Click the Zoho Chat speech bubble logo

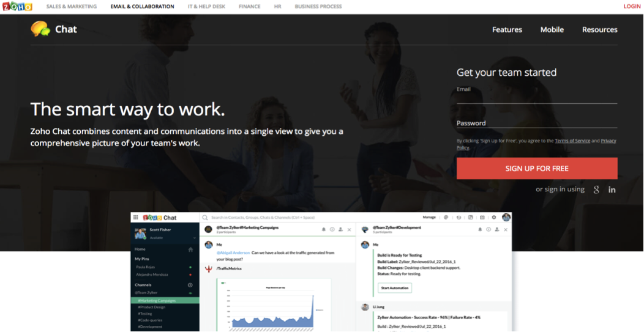[41, 29]
